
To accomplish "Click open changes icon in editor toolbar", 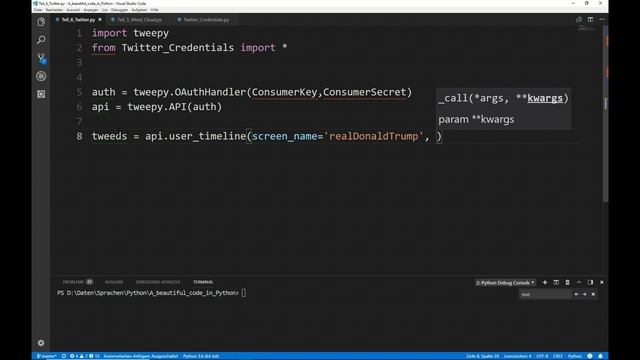I will (579, 20).
